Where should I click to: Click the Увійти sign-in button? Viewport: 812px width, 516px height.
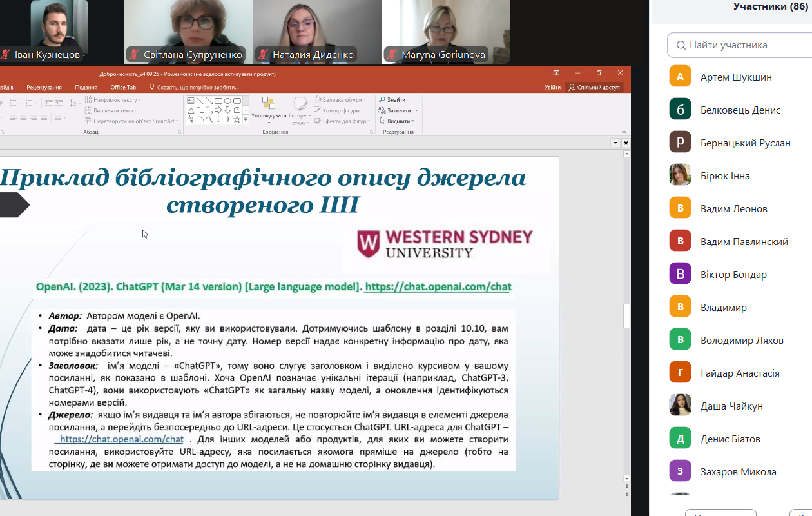point(552,87)
